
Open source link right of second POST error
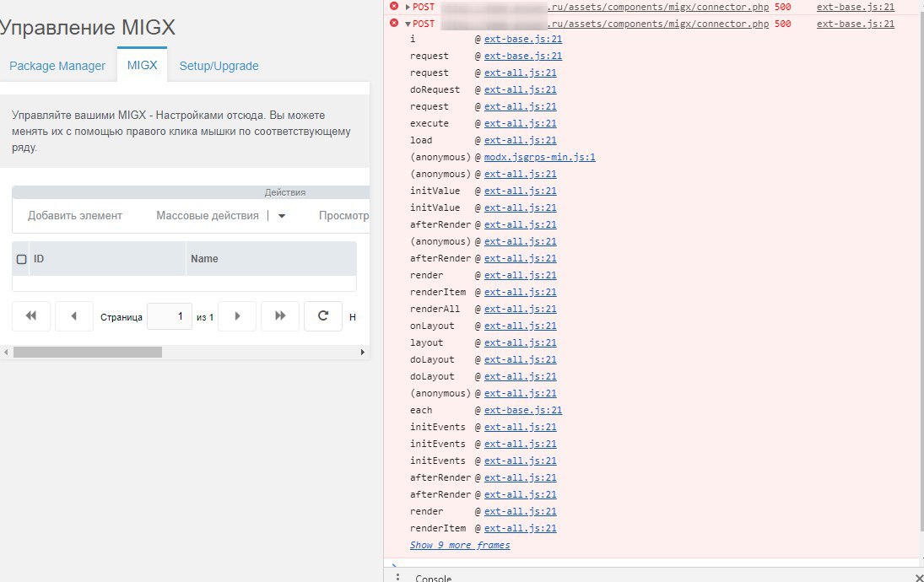tap(855, 24)
